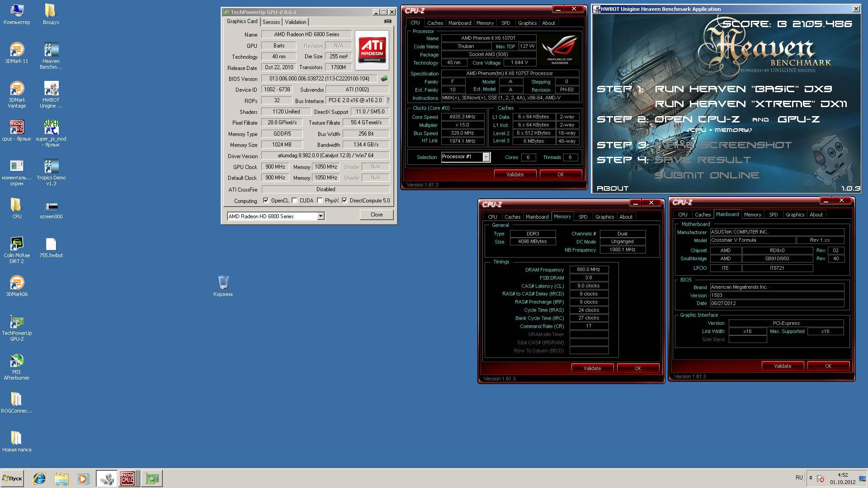Click RUN HEAVEN "XTREME" DX11 step

751,104
